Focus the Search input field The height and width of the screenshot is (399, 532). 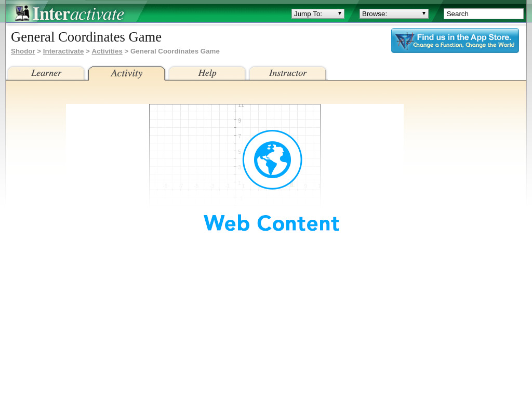[x=483, y=14]
